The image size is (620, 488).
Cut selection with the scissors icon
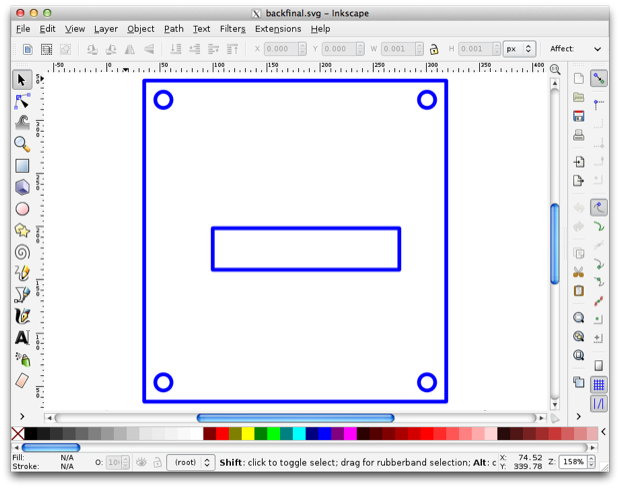tap(578, 272)
